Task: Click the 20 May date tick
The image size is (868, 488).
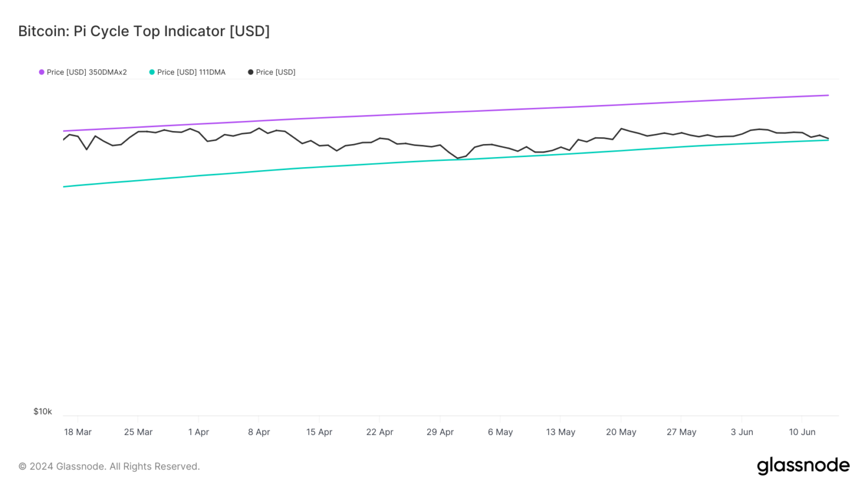Action: [x=621, y=432]
